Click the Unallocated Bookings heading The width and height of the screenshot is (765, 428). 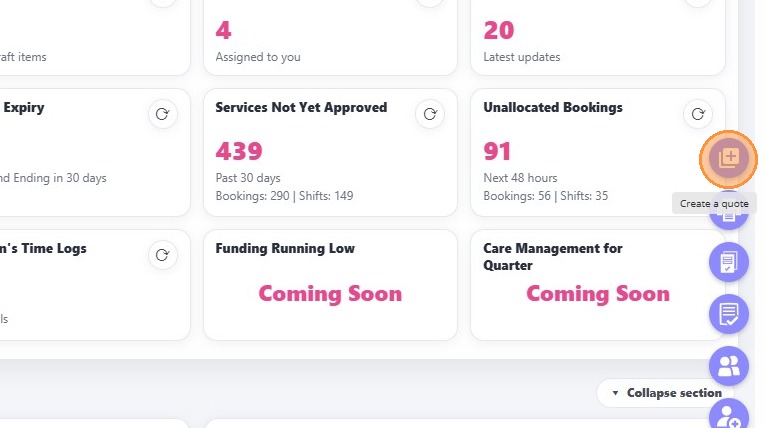(x=553, y=108)
